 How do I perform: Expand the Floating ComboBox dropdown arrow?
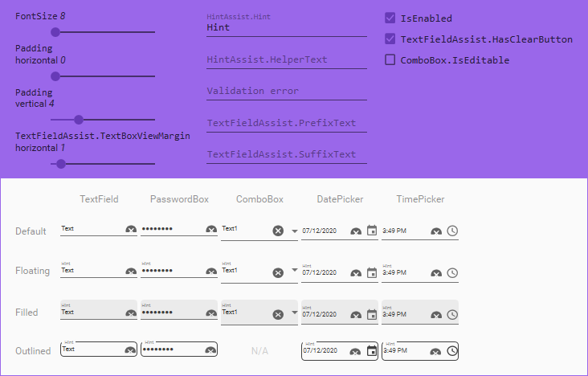295,270
